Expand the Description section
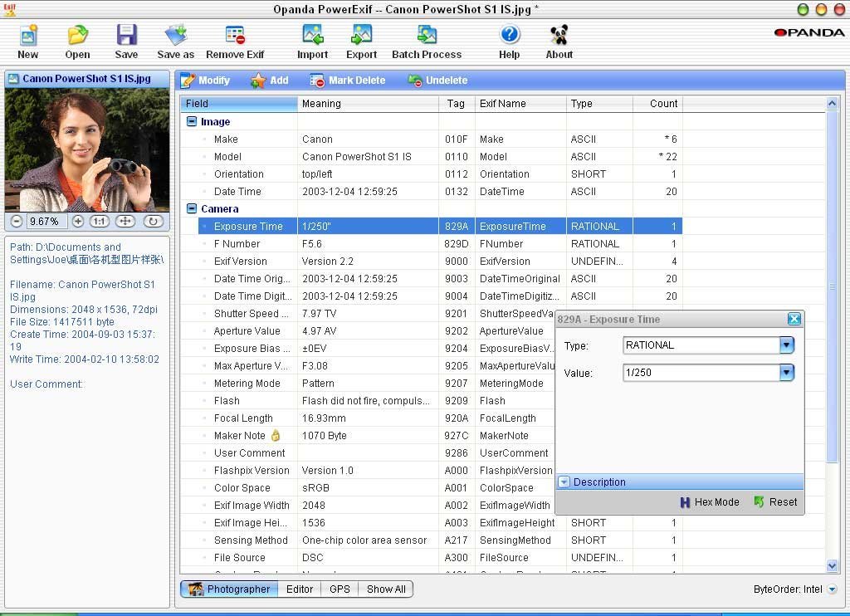Screen dimensions: 850x616 564,482
